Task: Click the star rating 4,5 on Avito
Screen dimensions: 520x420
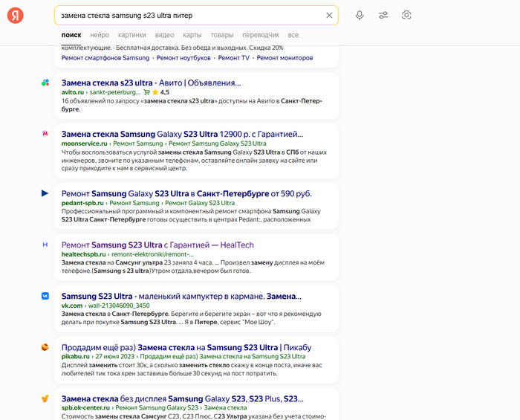Action: 161,92
